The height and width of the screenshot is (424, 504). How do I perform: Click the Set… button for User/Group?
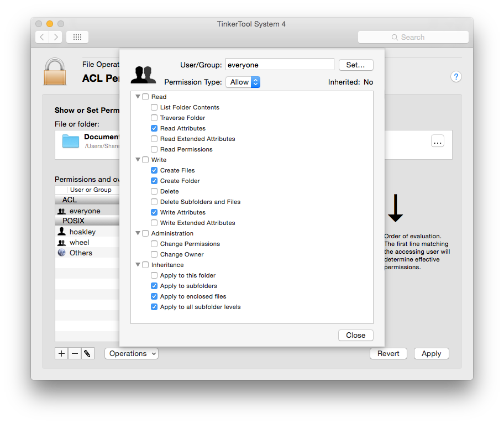pyautogui.click(x=355, y=65)
